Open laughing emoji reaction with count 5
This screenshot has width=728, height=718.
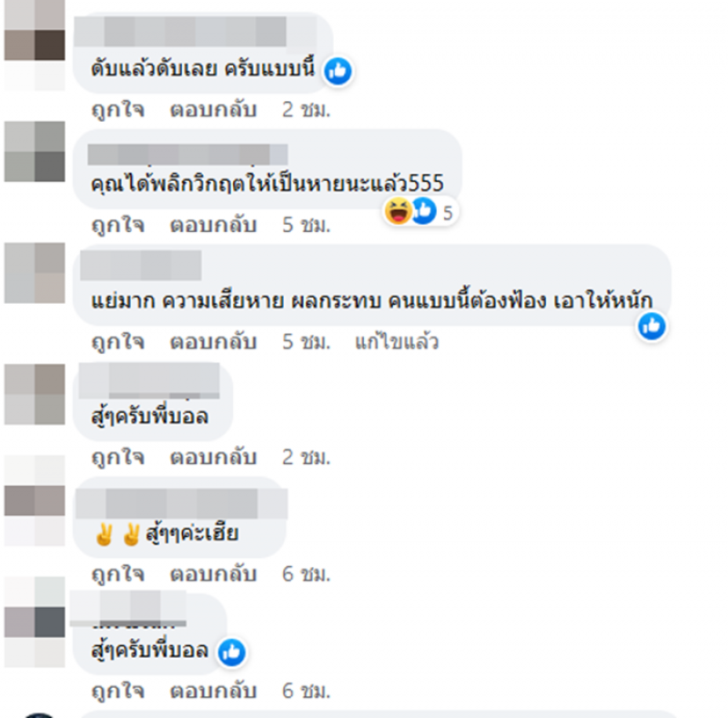click(398, 211)
